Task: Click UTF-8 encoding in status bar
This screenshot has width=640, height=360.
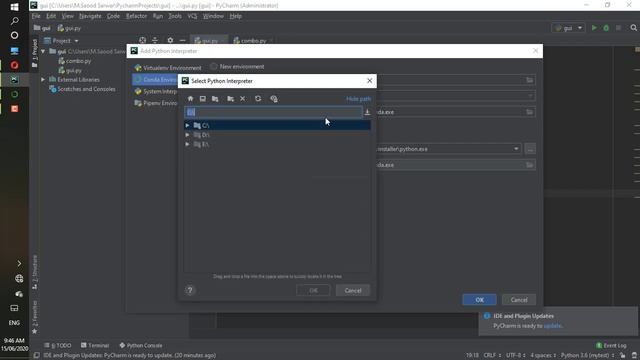Action: (x=516, y=355)
